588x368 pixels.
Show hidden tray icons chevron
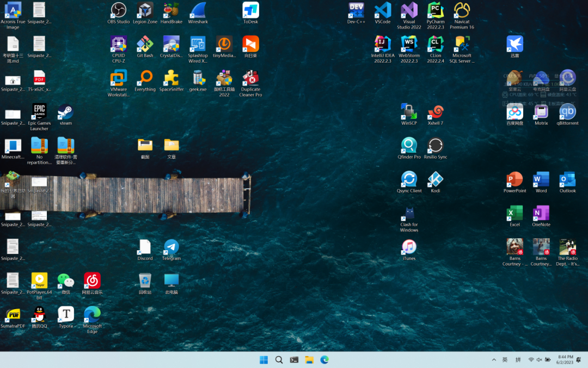click(x=494, y=360)
